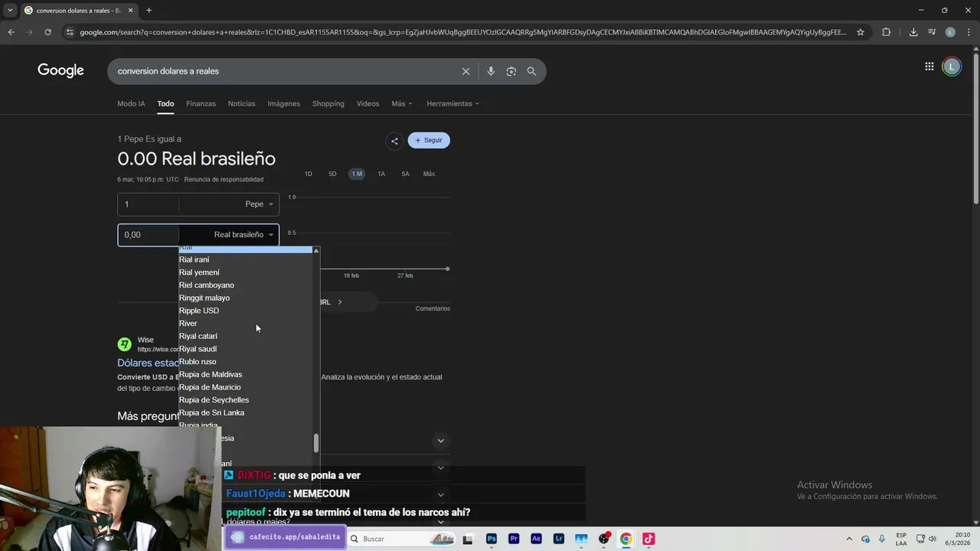This screenshot has height=551, width=980.
Task: Open Google Lens image search icon
Action: (511, 71)
